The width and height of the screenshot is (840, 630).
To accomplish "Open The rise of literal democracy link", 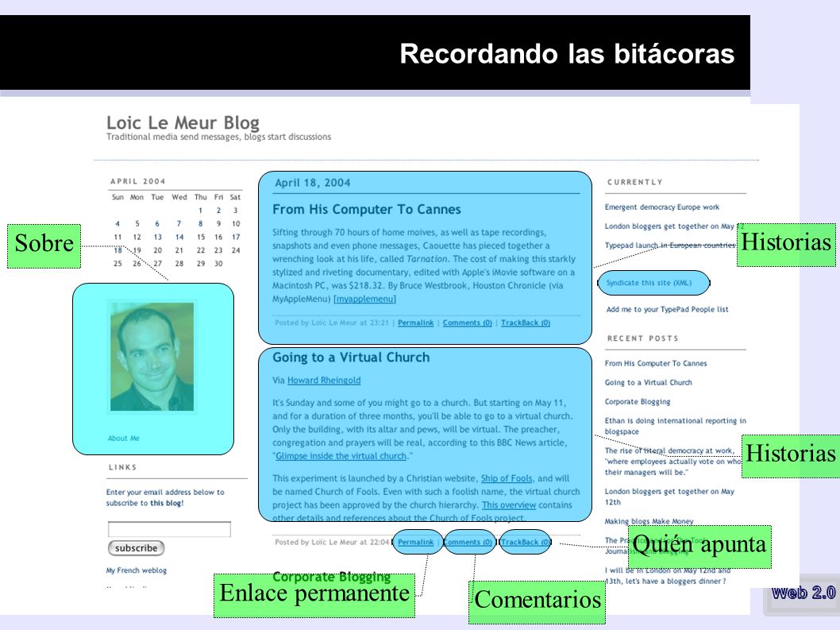I will [x=672, y=461].
